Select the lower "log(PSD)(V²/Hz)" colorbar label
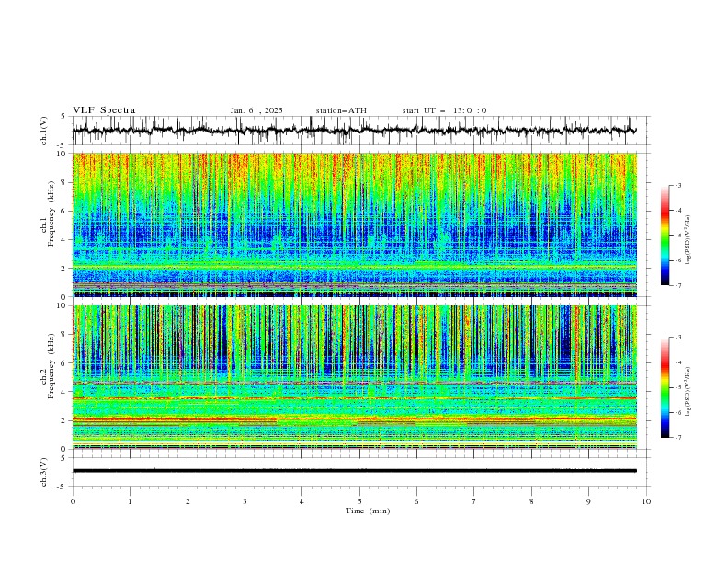This screenshot has height=563, width=728. [688, 391]
